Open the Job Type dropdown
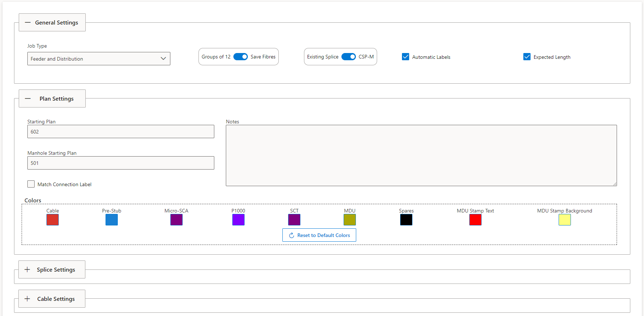 98,59
